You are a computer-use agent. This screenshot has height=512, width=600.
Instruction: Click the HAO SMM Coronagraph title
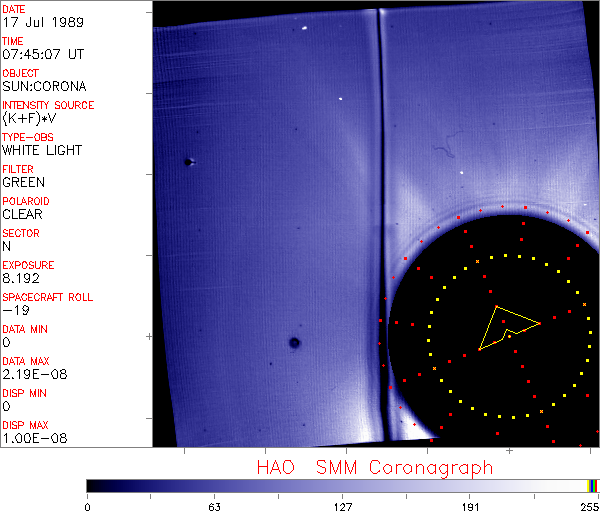[x=375, y=467]
